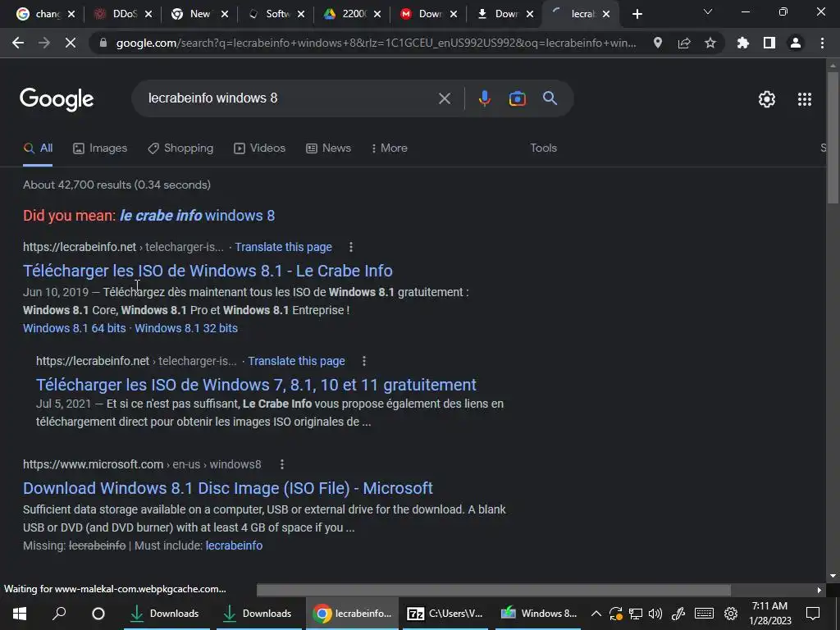Click the URL address bar

376,43
